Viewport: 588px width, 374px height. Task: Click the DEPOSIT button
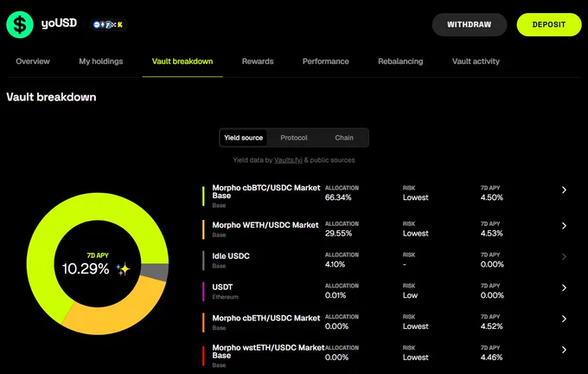coord(549,25)
